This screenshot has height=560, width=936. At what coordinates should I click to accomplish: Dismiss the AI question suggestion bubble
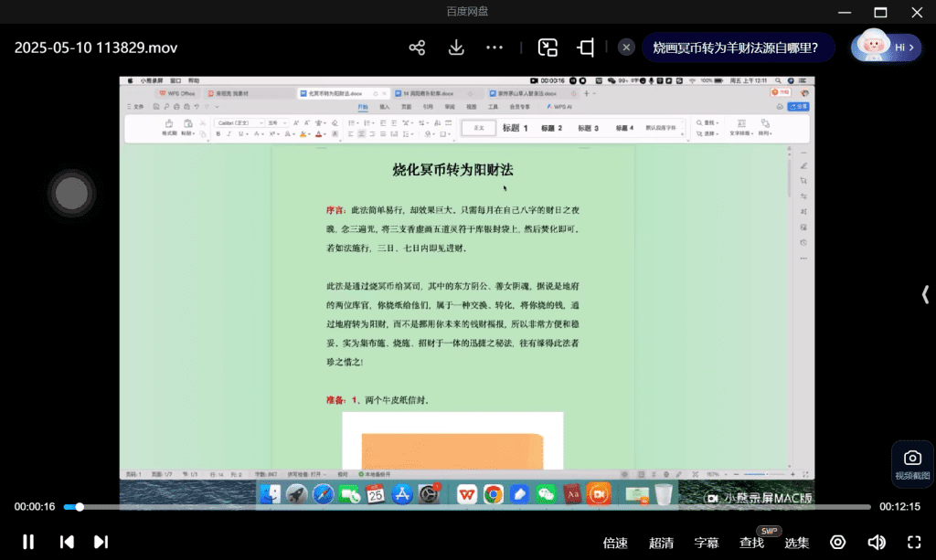coord(626,48)
